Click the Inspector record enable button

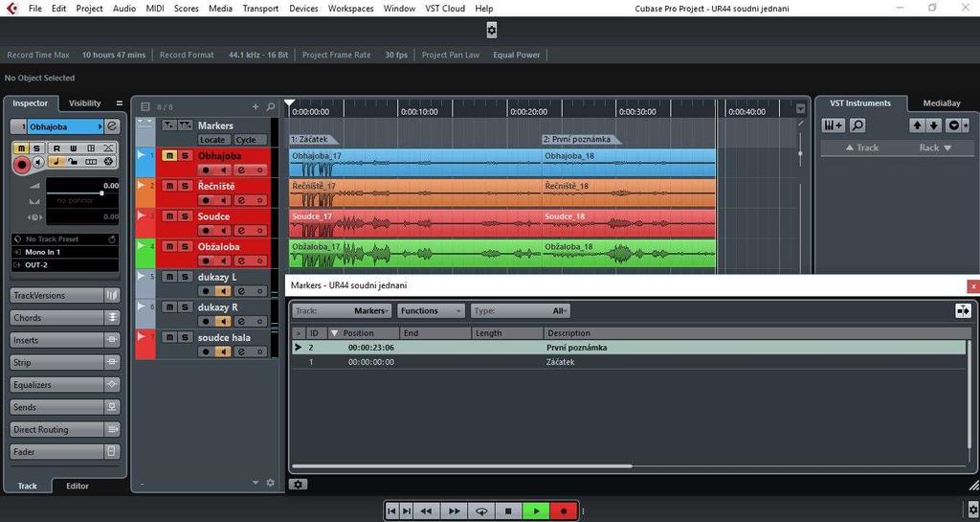coord(22,165)
